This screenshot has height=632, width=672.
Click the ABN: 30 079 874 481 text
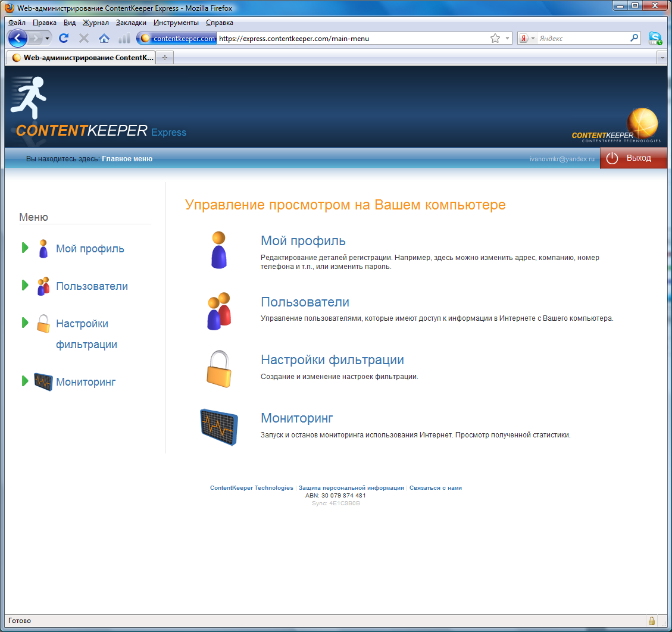(336, 495)
